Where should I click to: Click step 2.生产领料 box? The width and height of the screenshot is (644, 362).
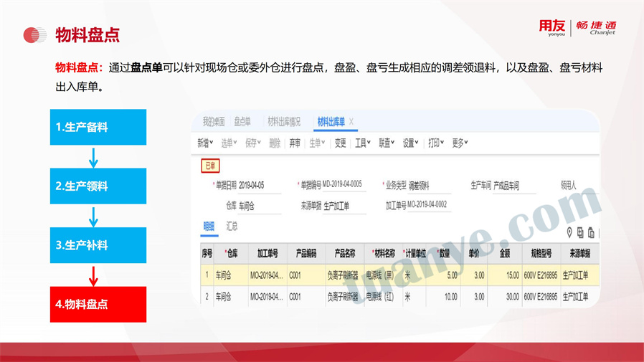tap(98, 186)
